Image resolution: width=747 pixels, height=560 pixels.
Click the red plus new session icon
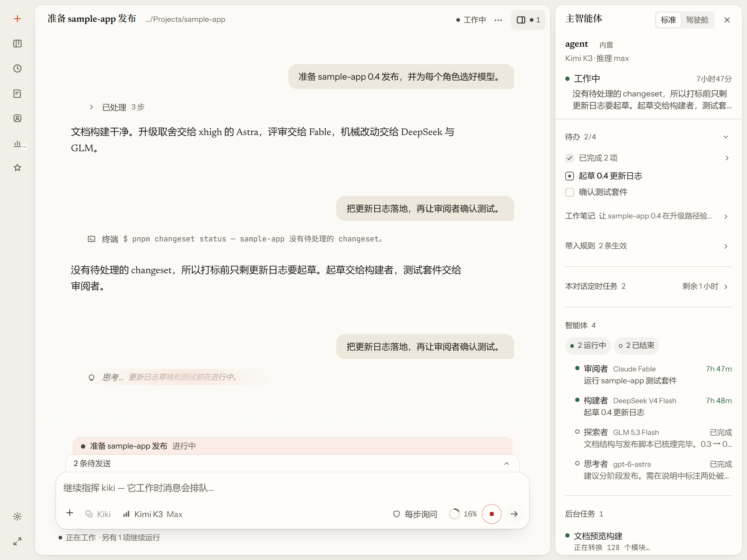point(17,19)
